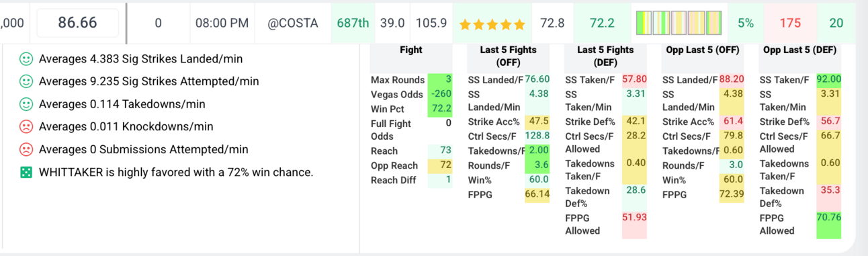This screenshot has width=868, height=256.
Task: Click the sad face icon beside Submissions Attempted/min
Action: [26, 149]
